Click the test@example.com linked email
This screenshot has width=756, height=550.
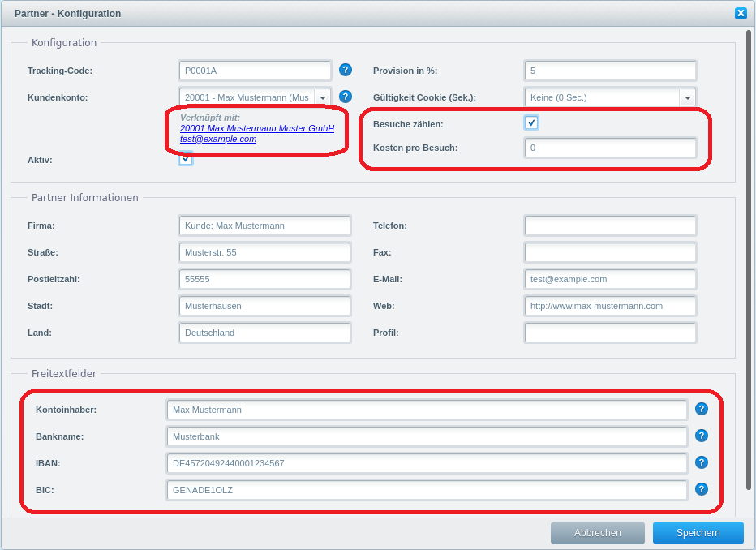(218, 139)
